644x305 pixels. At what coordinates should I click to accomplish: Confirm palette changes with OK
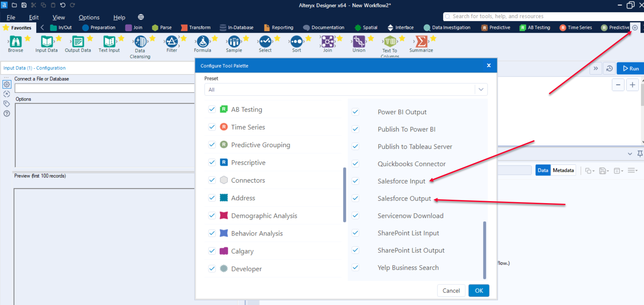[x=478, y=290]
